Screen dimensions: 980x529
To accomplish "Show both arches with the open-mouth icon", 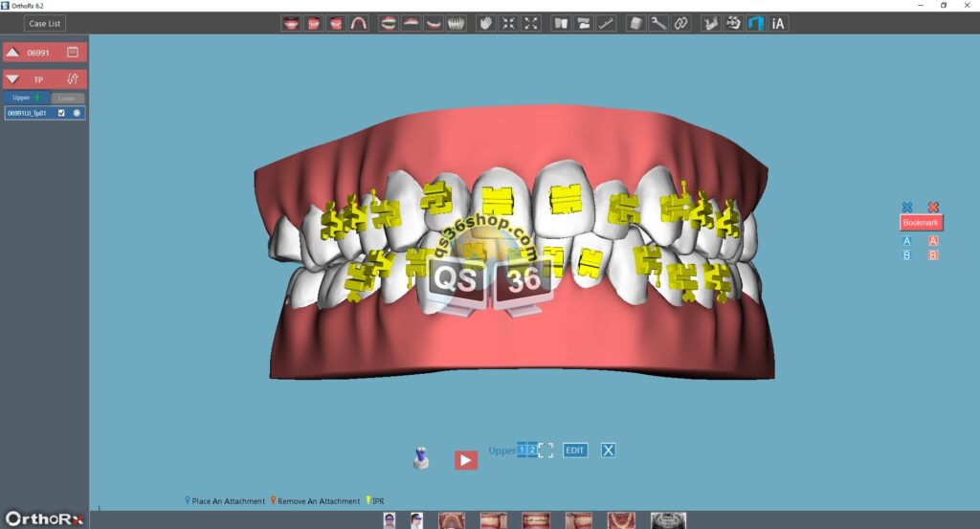I will tap(389, 24).
